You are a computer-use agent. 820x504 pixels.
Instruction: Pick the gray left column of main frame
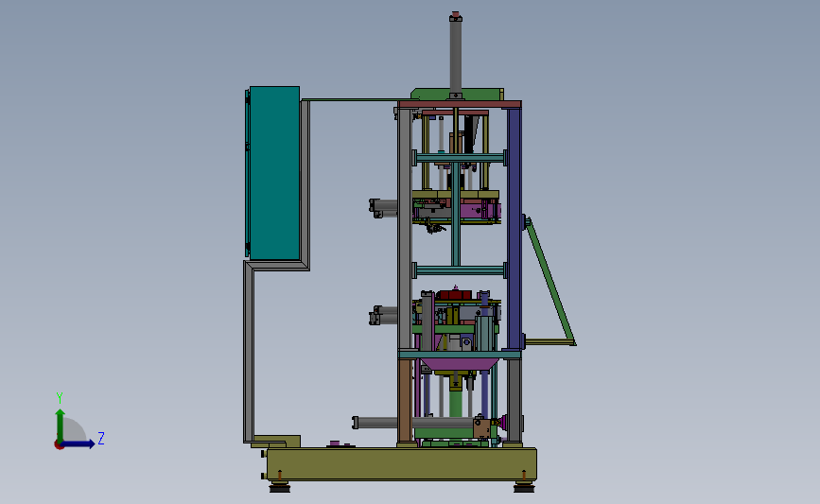[404, 229]
